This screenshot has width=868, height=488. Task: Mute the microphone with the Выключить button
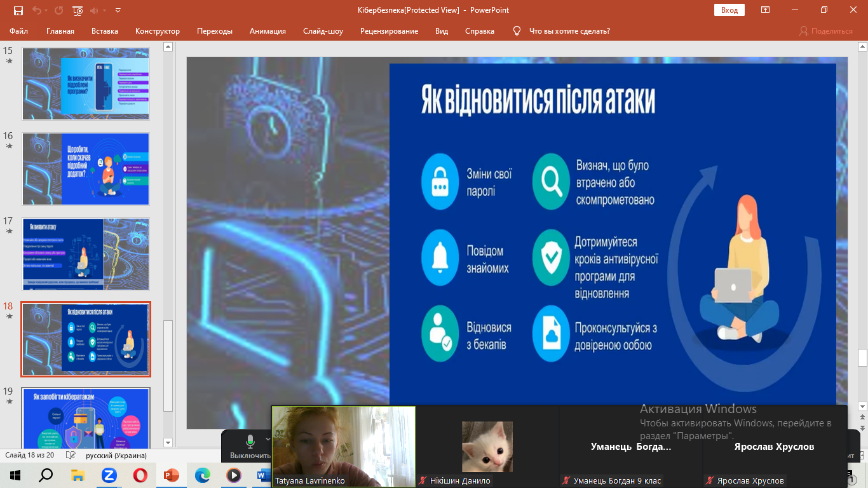[x=250, y=448]
